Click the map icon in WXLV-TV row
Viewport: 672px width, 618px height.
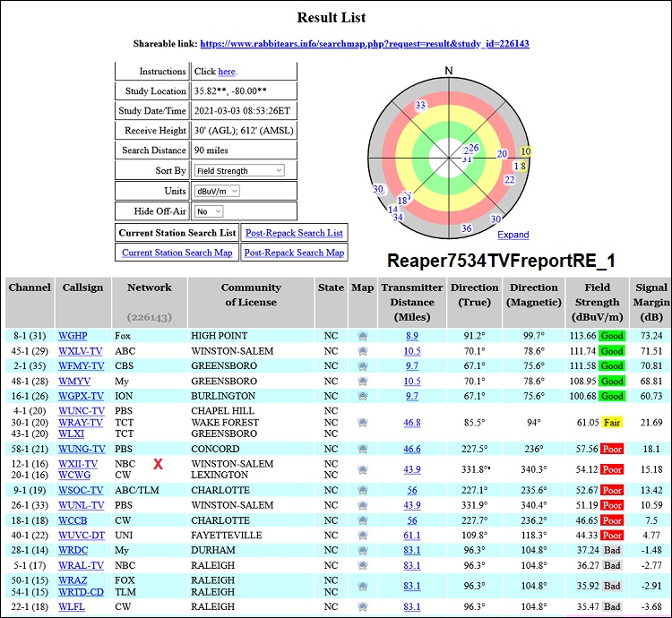pyautogui.click(x=362, y=351)
